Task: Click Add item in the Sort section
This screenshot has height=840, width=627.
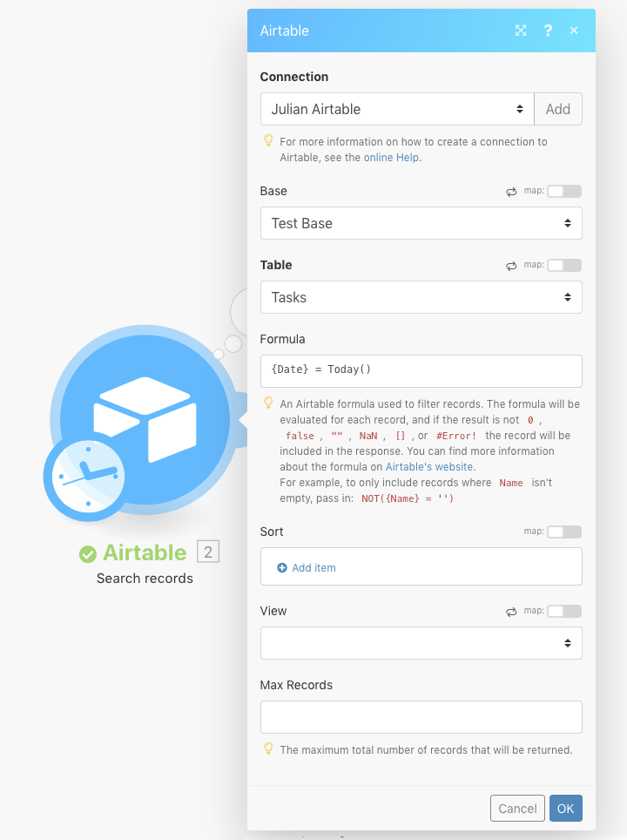Action: [x=313, y=568]
